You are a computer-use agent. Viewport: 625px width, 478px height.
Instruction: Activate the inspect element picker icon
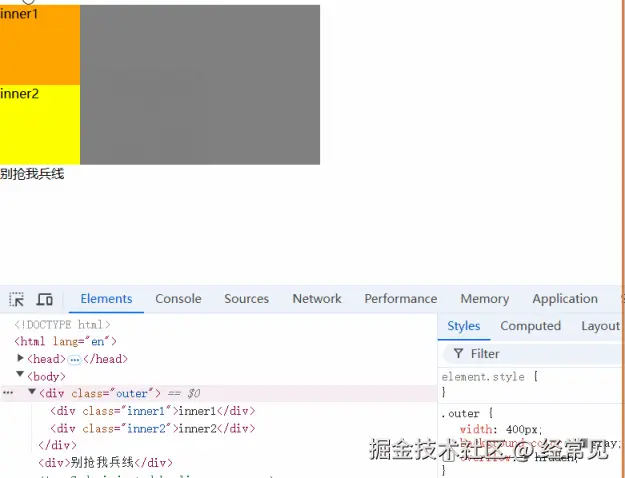pos(16,299)
